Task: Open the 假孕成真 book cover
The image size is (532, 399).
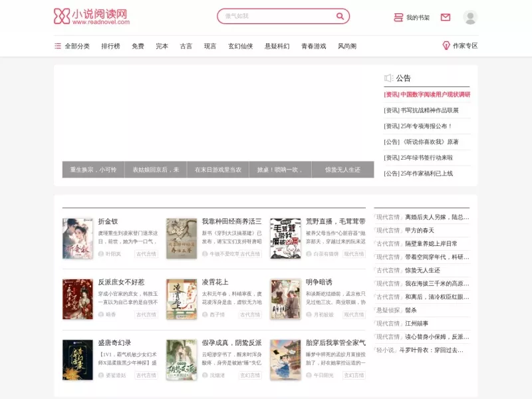Action: tap(182, 360)
